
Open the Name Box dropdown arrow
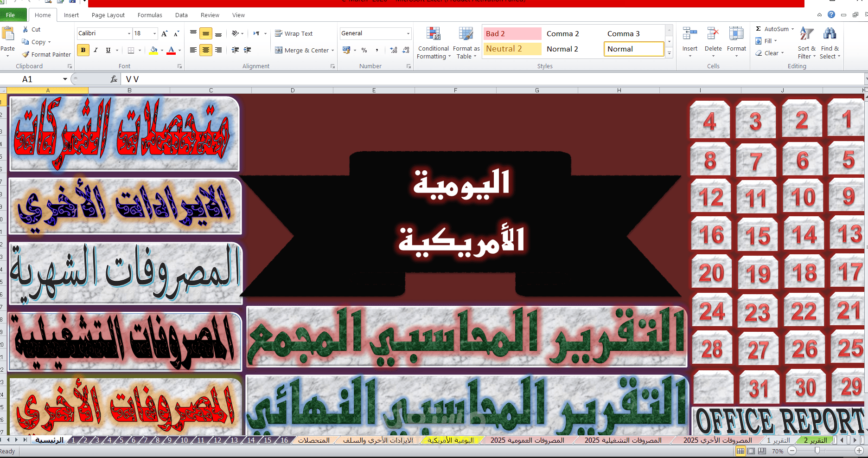pos(65,79)
